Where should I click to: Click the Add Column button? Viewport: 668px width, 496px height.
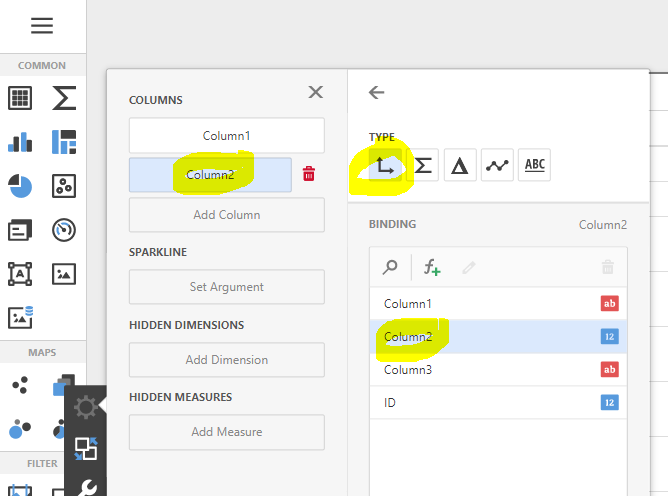pyautogui.click(x=226, y=215)
